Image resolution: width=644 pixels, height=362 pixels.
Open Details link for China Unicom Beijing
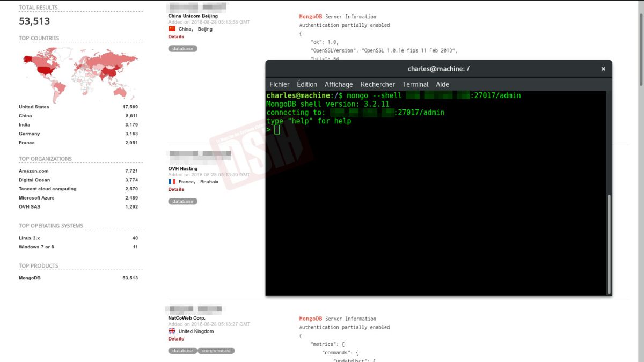[x=176, y=37]
